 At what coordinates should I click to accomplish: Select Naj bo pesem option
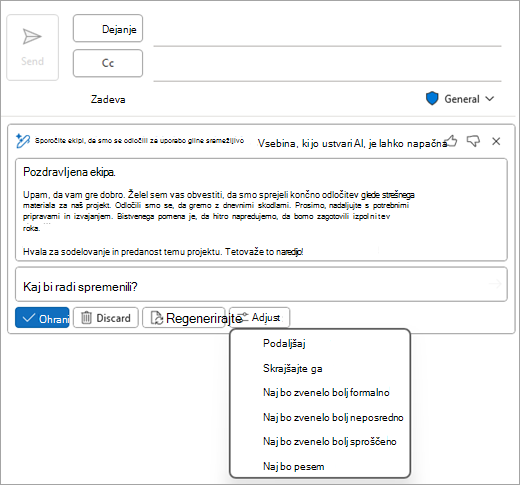pyautogui.click(x=294, y=466)
